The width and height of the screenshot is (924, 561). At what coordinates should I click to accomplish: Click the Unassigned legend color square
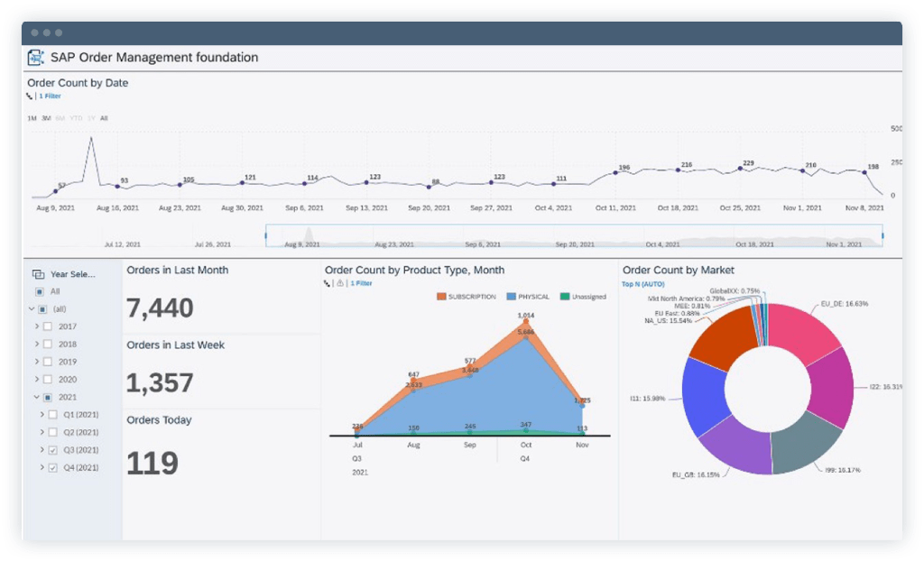coord(565,297)
